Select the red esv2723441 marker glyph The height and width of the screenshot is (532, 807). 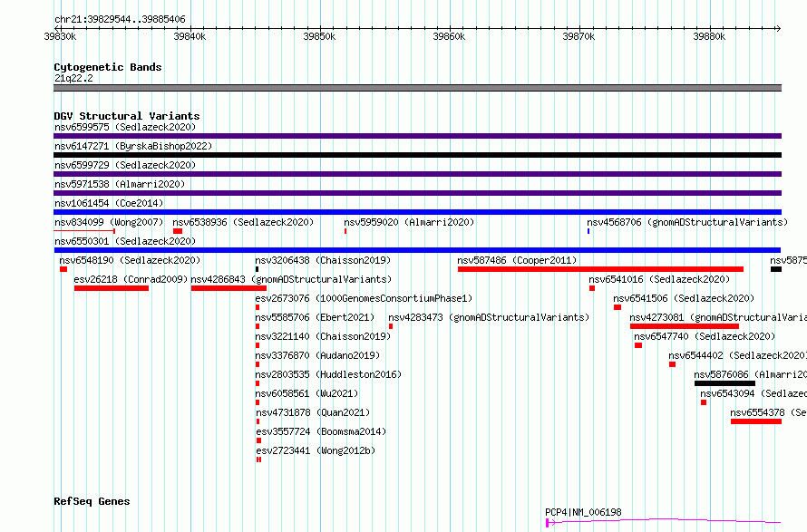259,459
